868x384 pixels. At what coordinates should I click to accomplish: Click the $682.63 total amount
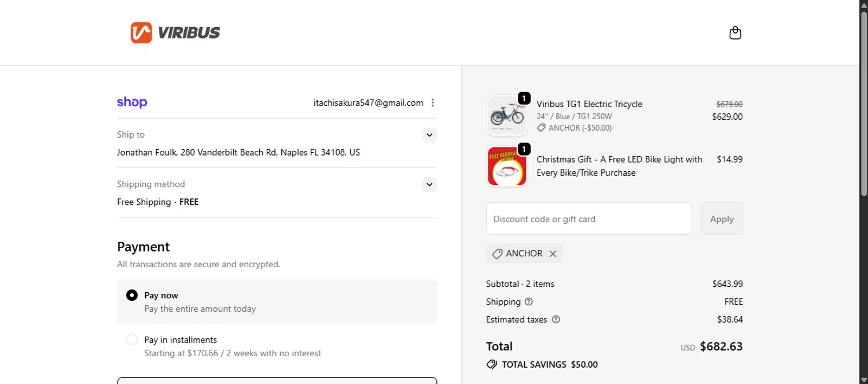click(x=721, y=346)
